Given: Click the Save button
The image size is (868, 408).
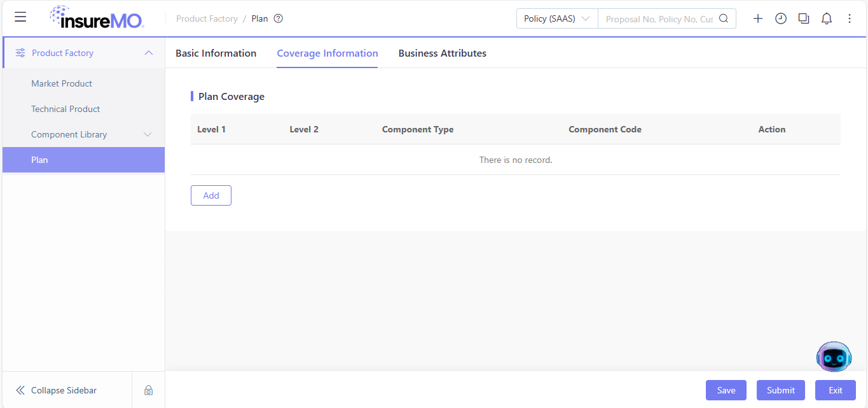Looking at the screenshot, I should [x=726, y=390].
